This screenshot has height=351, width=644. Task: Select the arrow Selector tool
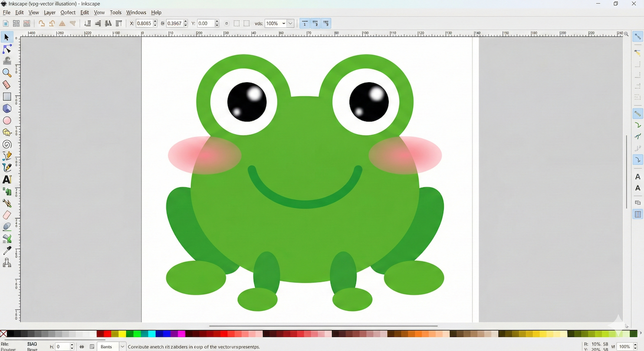click(7, 37)
